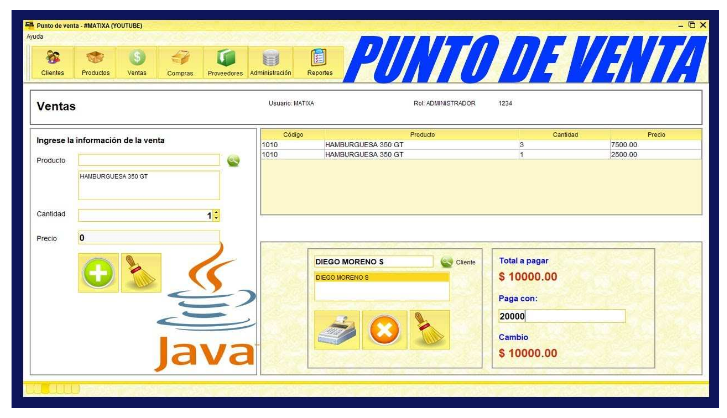Click broom icon to clear product form
The width and height of the screenshot is (727, 418).
(x=141, y=273)
